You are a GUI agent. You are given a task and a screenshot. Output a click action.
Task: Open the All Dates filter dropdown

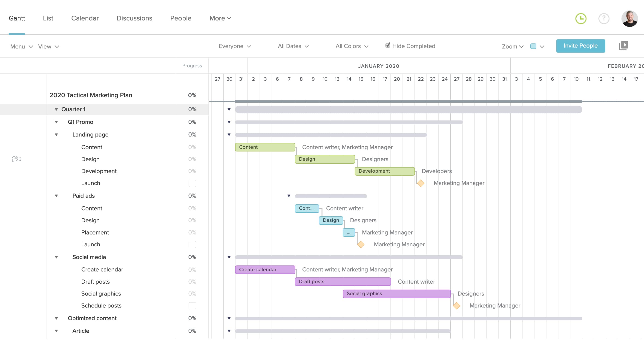[x=293, y=46]
